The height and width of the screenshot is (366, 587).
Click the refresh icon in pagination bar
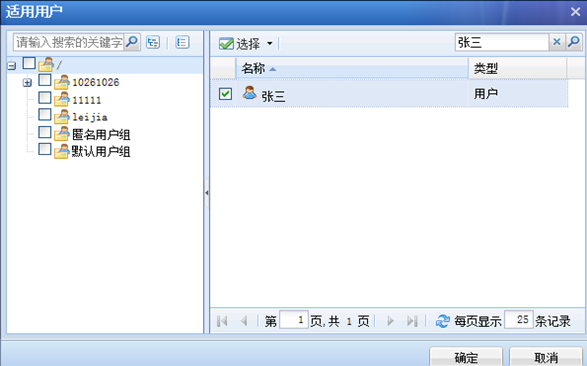tap(442, 321)
